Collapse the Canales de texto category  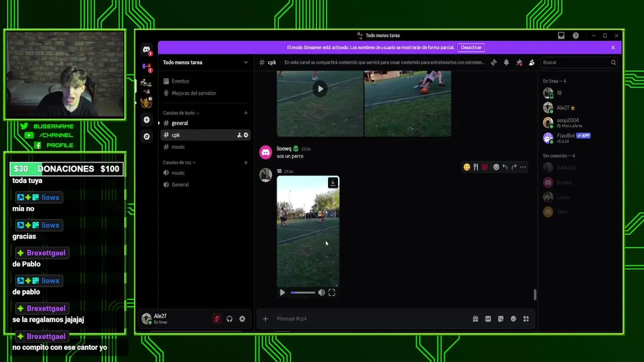181,113
